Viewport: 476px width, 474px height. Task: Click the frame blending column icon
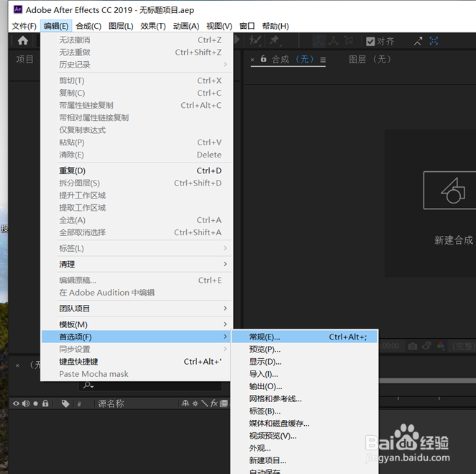coord(224,404)
